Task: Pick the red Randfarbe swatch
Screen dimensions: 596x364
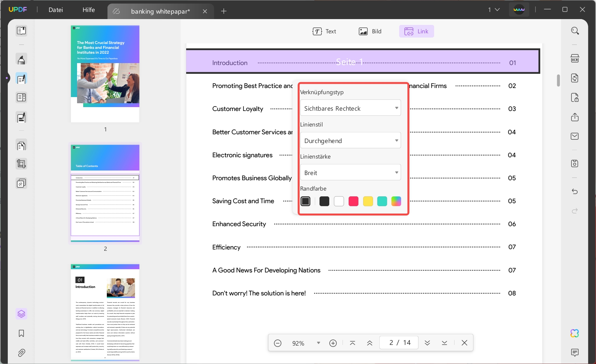Action: (x=354, y=201)
